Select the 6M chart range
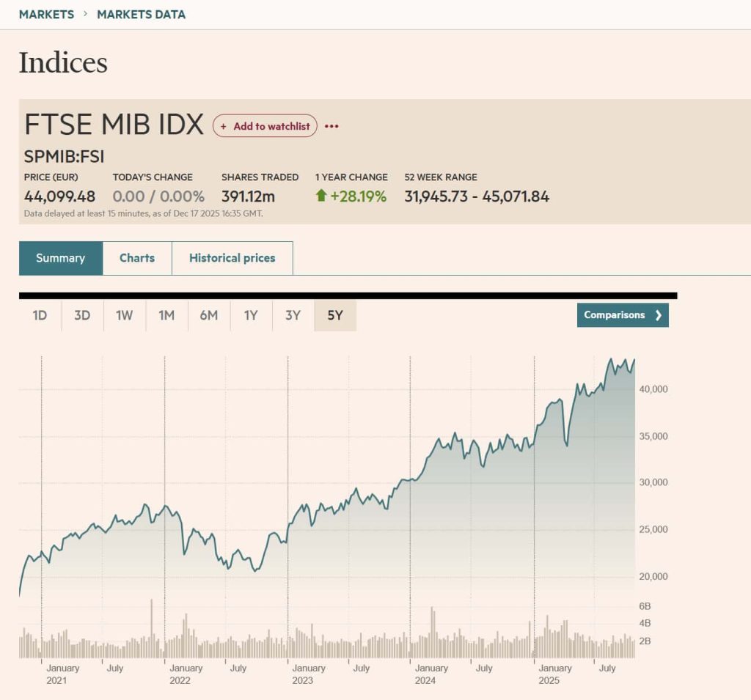 pyautogui.click(x=208, y=316)
